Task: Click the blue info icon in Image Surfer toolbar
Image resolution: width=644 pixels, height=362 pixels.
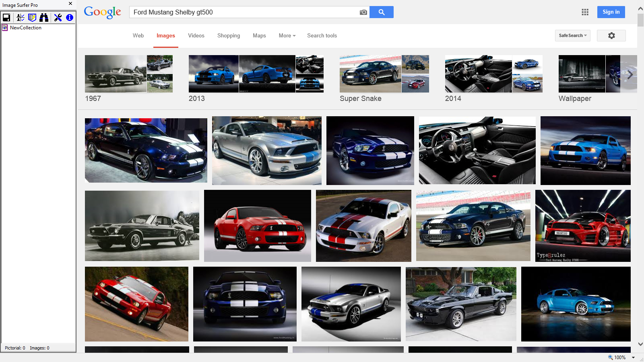Action: (x=70, y=17)
